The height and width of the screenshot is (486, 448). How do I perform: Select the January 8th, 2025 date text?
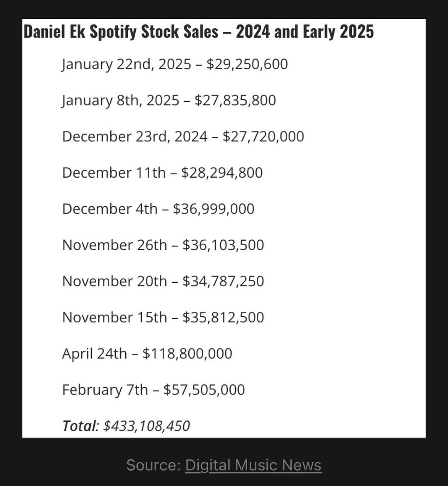pos(120,101)
